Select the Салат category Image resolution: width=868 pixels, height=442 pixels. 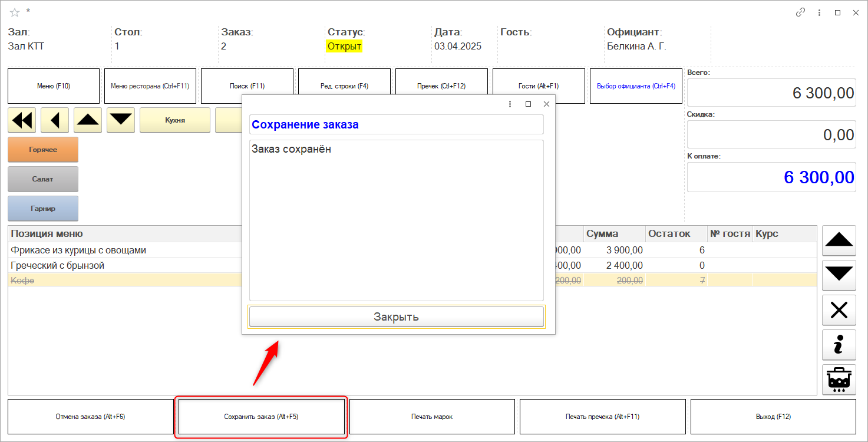pos(43,179)
